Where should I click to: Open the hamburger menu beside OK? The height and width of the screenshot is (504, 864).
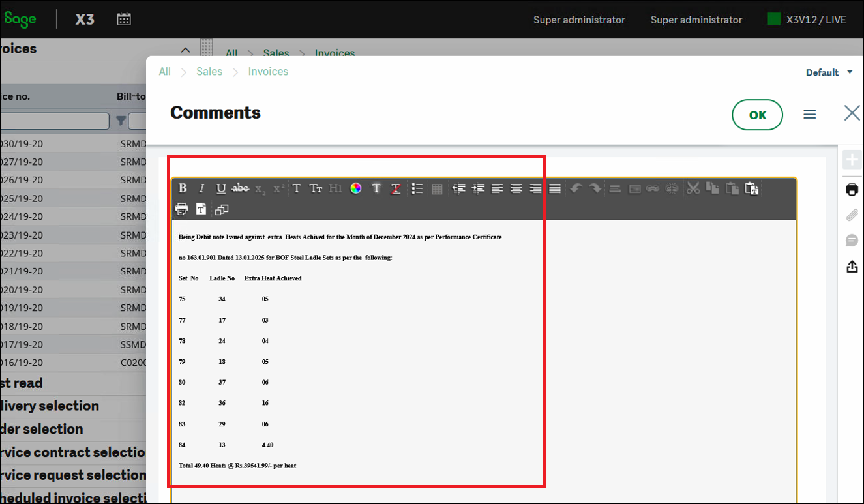click(x=810, y=114)
